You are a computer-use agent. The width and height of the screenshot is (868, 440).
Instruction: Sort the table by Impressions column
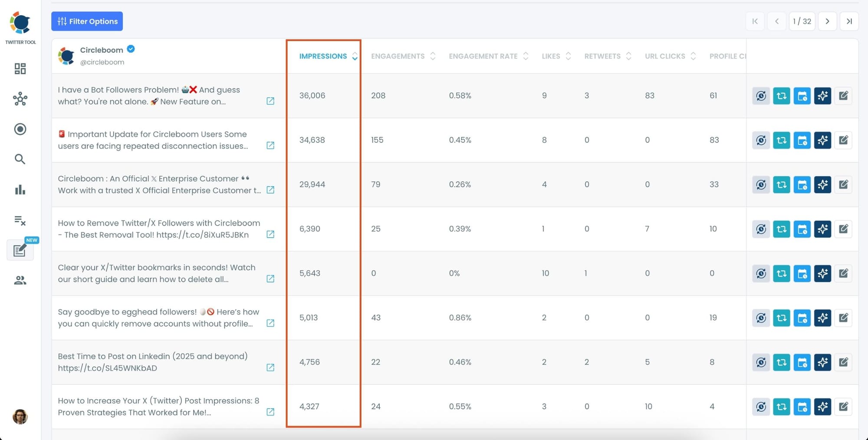(323, 56)
